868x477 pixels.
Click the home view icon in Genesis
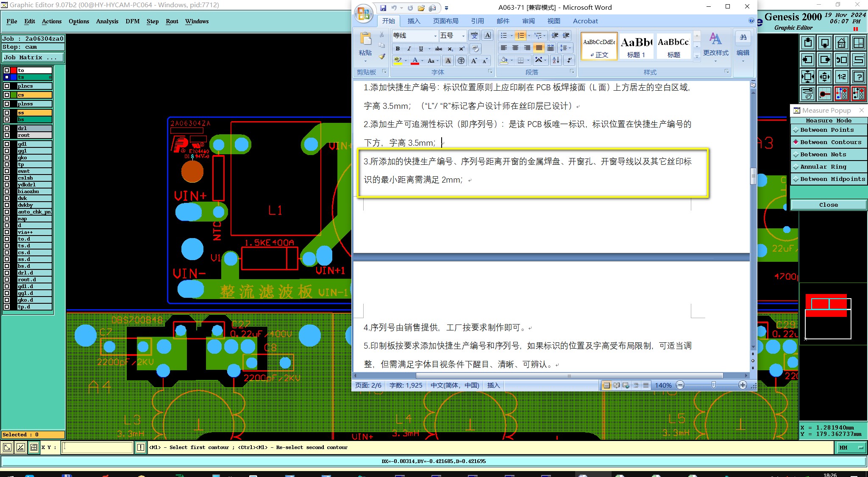coord(842,43)
